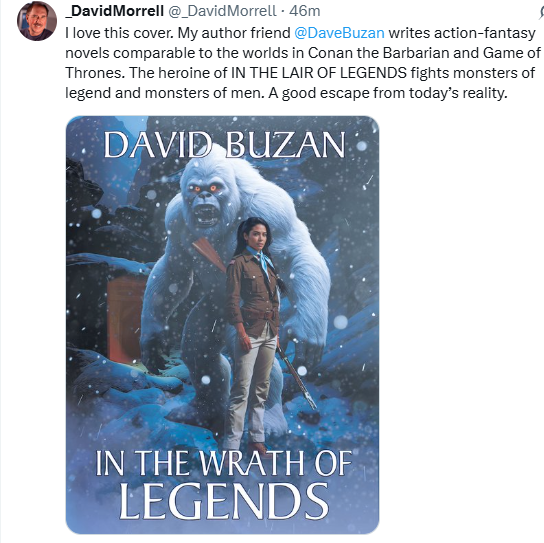Image resolution: width=544 pixels, height=543 pixels.
Task: Follow the @DaveBuzan mention link
Action: [339, 33]
